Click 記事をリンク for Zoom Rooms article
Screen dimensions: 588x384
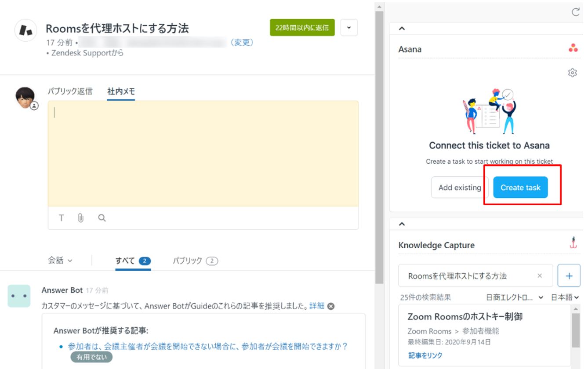(x=425, y=355)
